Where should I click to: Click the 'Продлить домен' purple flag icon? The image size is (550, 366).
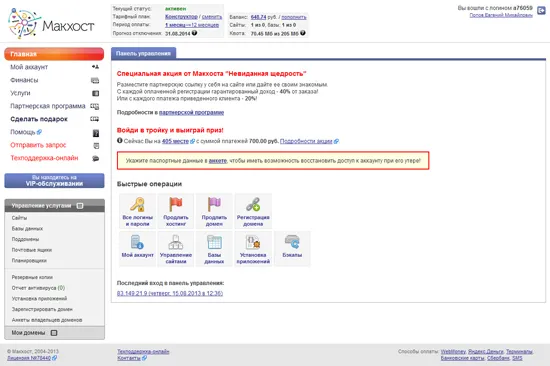[214, 205]
